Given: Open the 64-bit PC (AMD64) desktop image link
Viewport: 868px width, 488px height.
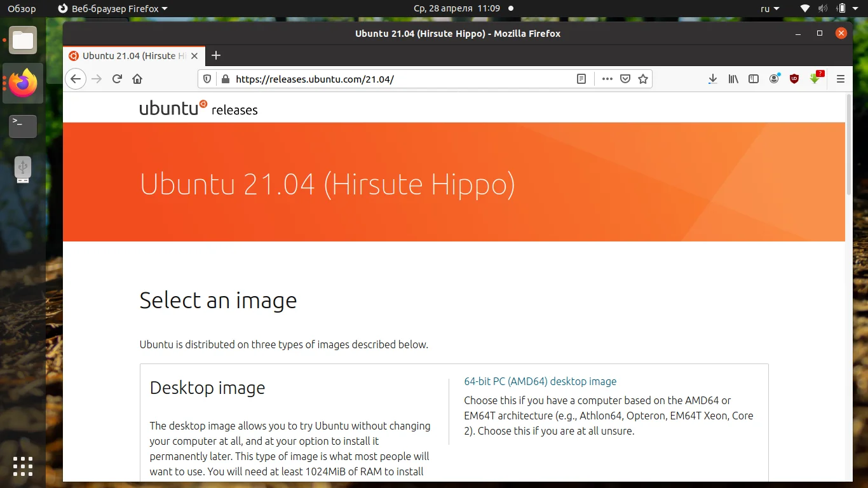Looking at the screenshot, I should (539, 381).
